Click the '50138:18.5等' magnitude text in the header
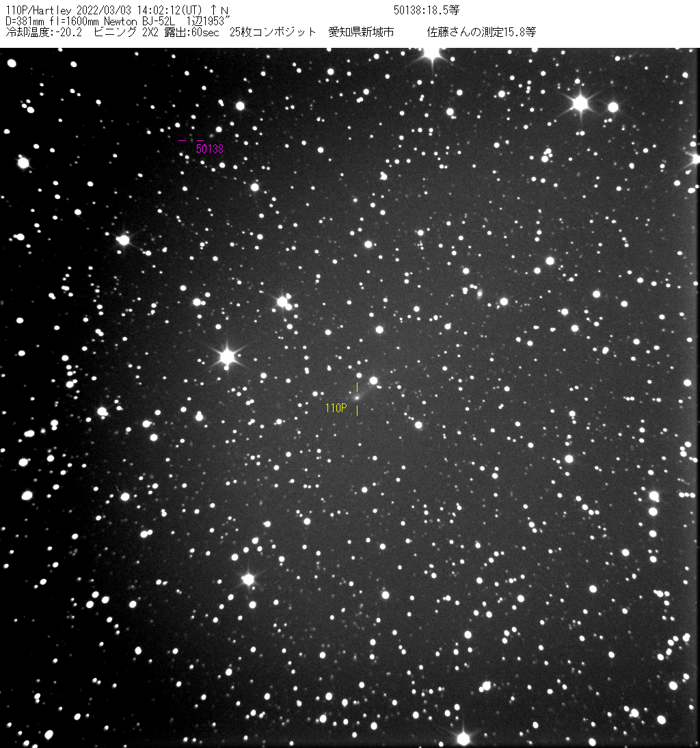This screenshot has width=700, height=748. tap(427, 10)
